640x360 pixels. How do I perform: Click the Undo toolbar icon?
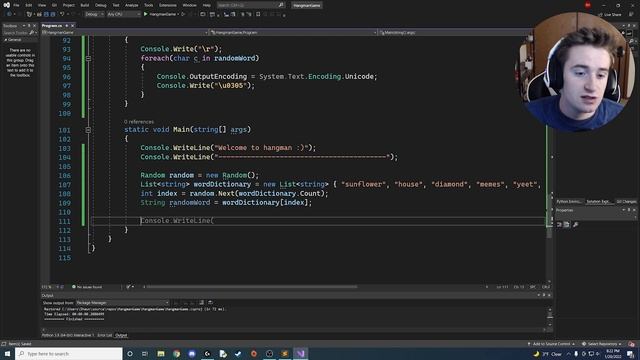62,14
